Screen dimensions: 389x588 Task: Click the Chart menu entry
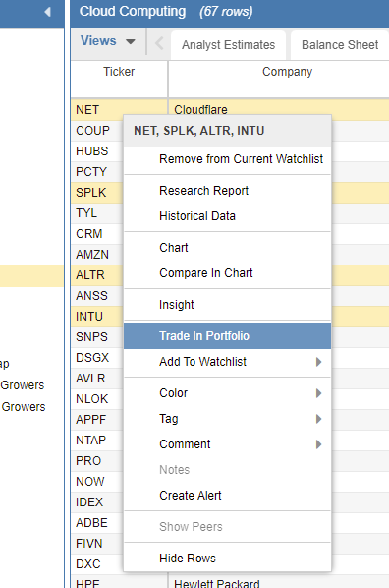228,248
